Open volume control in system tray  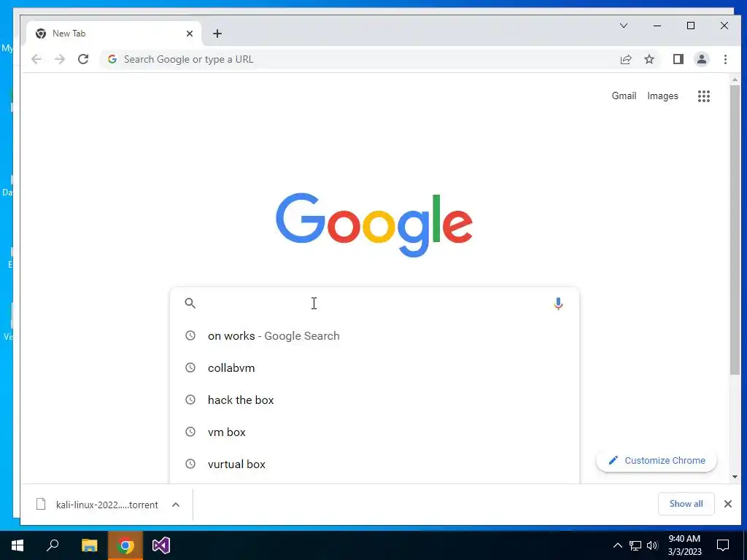(652, 545)
